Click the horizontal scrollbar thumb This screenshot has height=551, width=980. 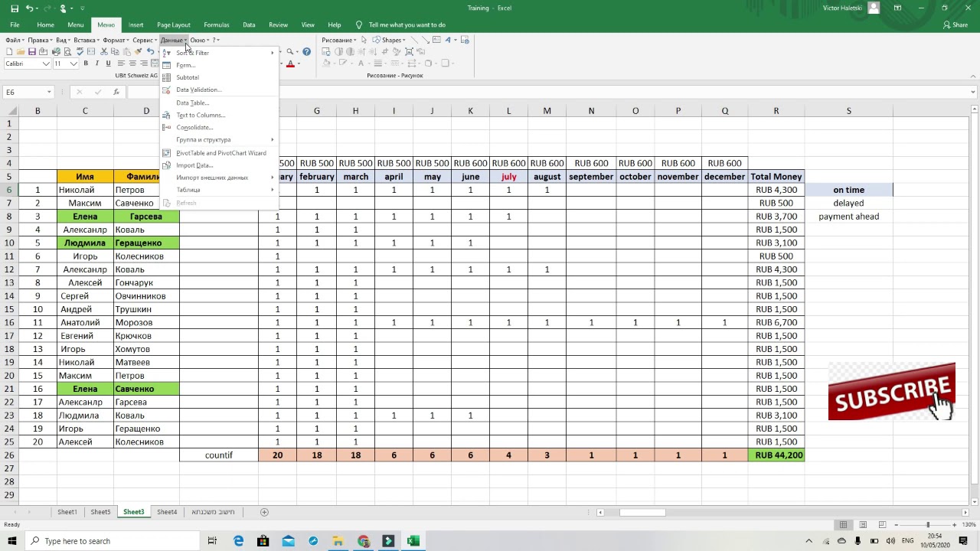(x=642, y=512)
